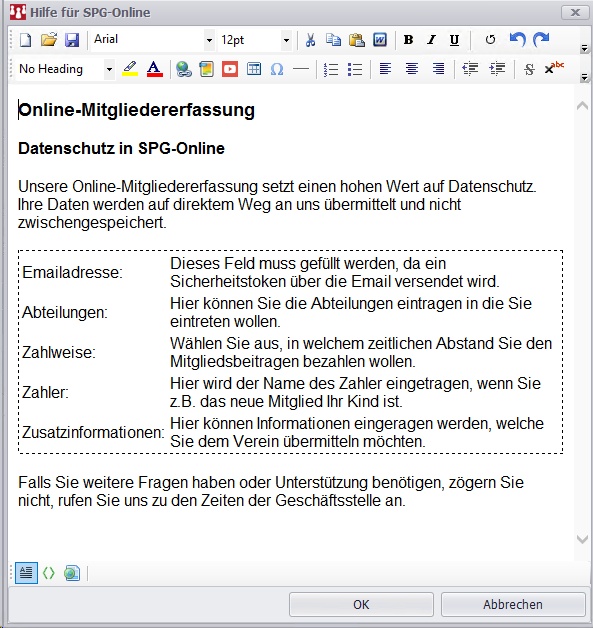The height and width of the screenshot is (628, 593).
Task: Click the 'Unsere Online-Mitgliedererfassung' paragraph
Action: (277, 204)
